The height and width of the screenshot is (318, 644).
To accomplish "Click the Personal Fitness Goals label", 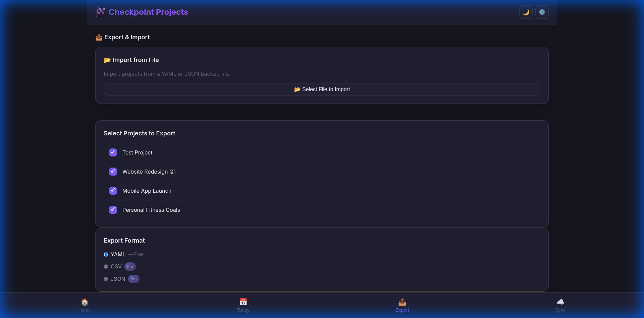I will [x=151, y=210].
